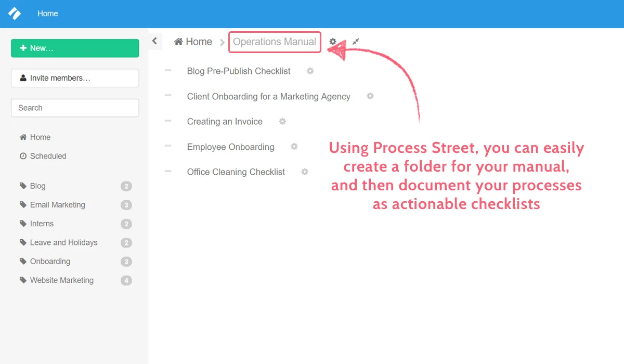Open Home in the left sidebar
Screen dimensions: 624x364
point(35,137)
